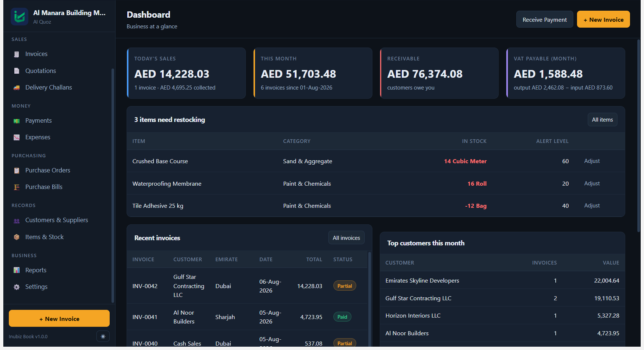Click the Purchase Bills crane icon
This screenshot has width=644, height=350.
tap(17, 187)
